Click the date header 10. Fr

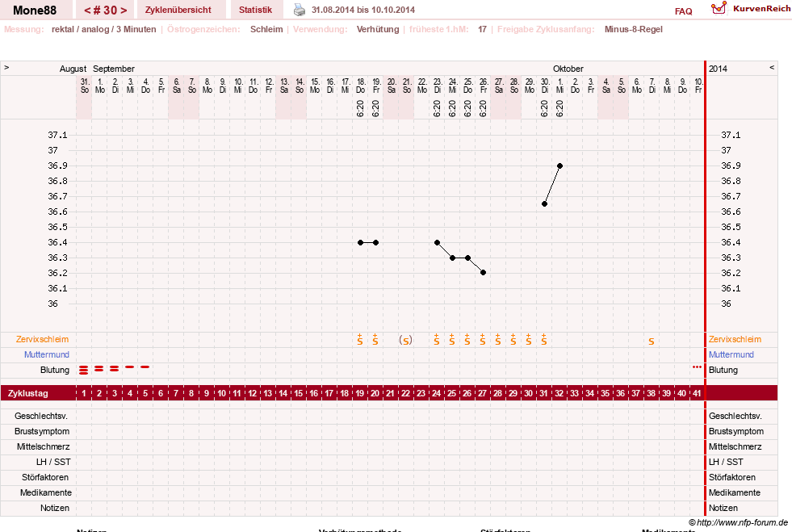click(x=698, y=86)
